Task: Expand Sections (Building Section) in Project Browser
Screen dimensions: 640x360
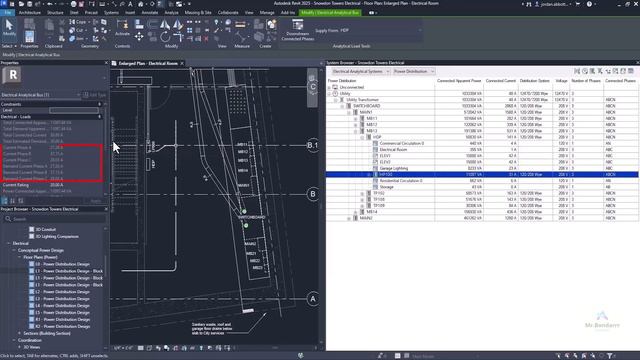Action: point(19,333)
